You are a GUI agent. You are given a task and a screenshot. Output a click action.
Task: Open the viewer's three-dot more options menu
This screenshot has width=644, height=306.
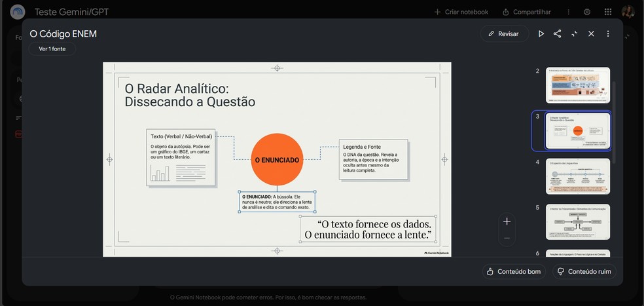[x=608, y=33]
